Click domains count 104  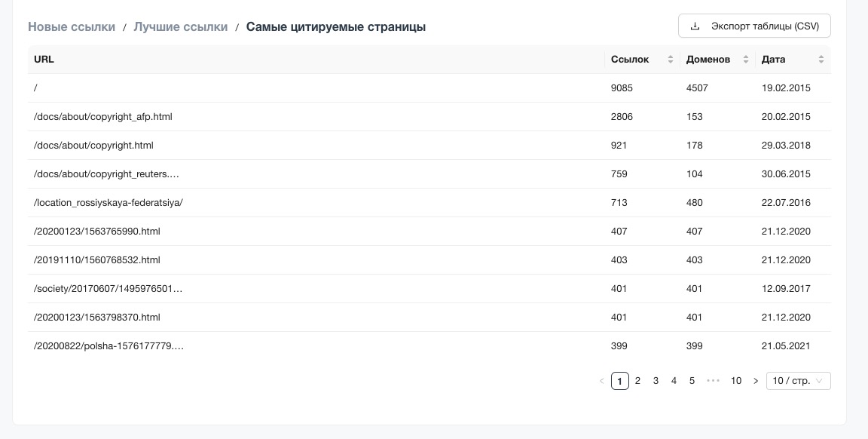[x=694, y=174]
